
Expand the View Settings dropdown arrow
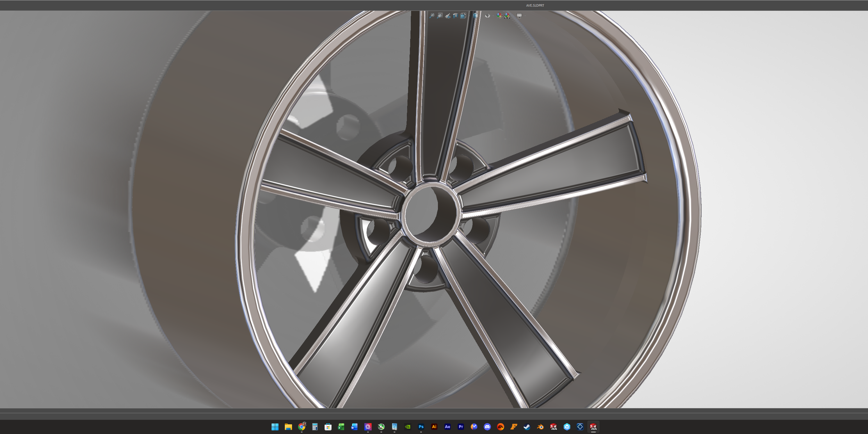(525, 16)
